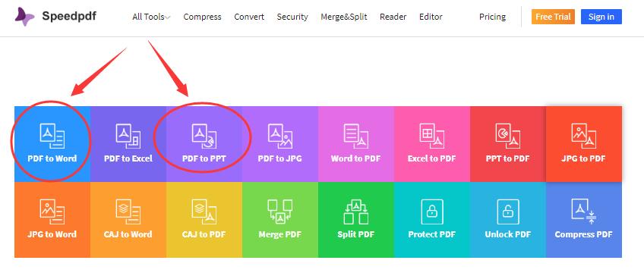Open the Reader menu item
The height and width of the screenshot is (276, 644).
pos(393,17)
